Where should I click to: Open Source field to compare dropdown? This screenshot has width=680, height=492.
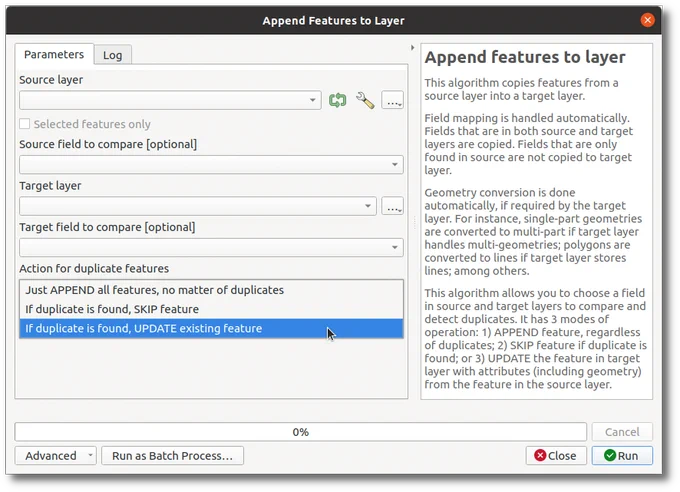click(211, 164)
